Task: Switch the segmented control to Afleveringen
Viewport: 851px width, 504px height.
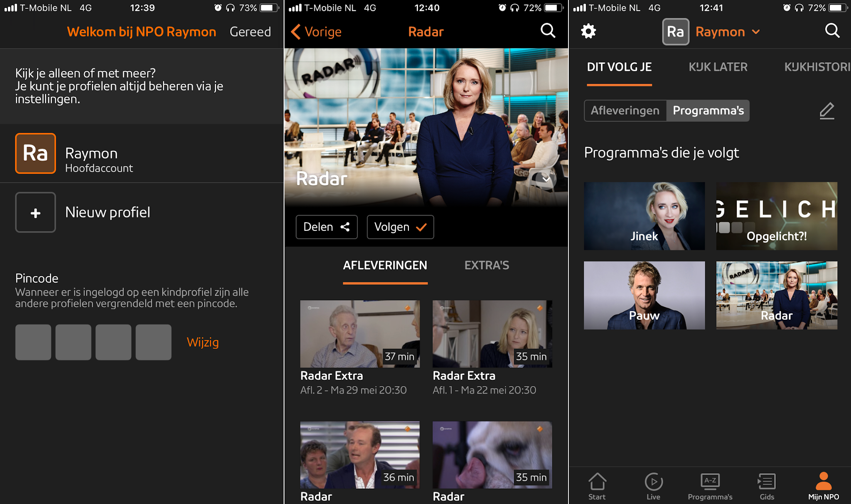Action: click(x=625, y=110)
